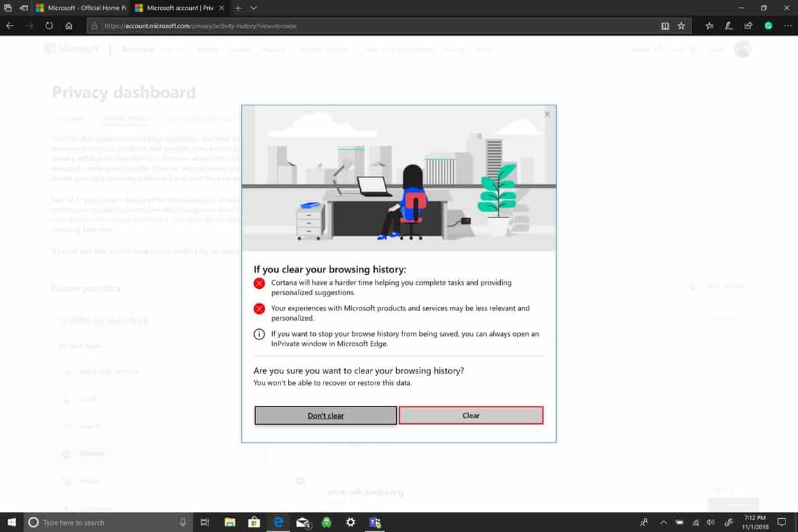Refresh the current page
The image size is (798, 532).
tap(49, 26)
